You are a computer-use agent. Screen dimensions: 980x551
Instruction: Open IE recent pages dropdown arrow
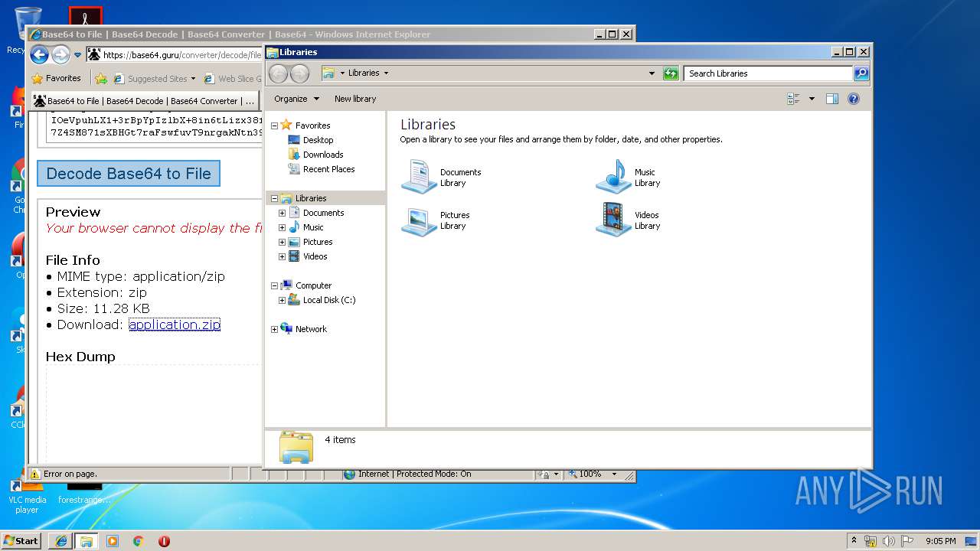coord(77,55)
